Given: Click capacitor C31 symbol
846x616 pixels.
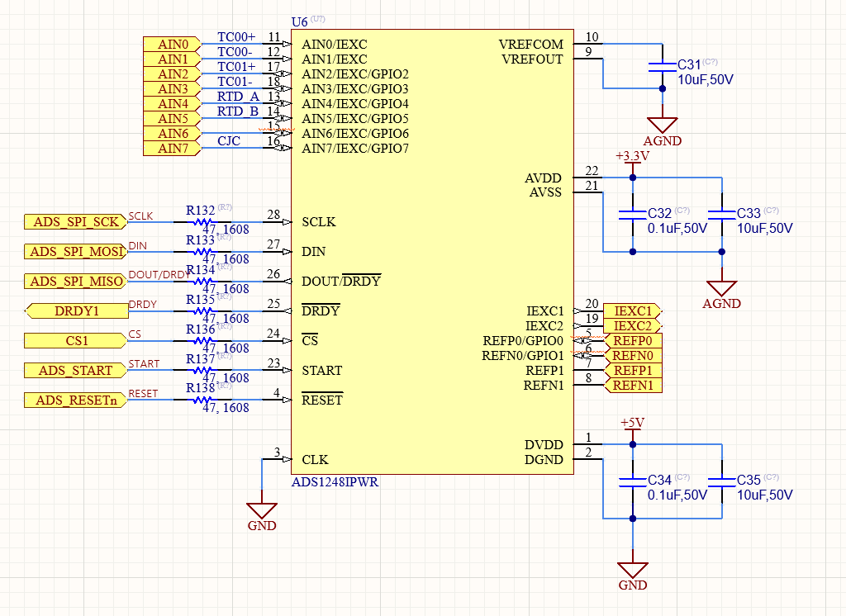Looking at the screenshot, I should (662, 66).
